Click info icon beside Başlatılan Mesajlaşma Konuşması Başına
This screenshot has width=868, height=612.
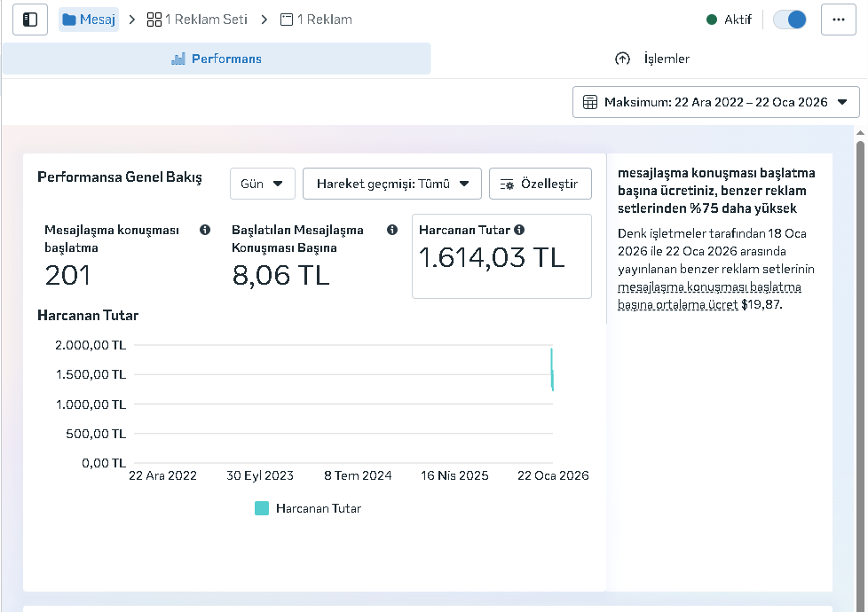pos(392,230)
